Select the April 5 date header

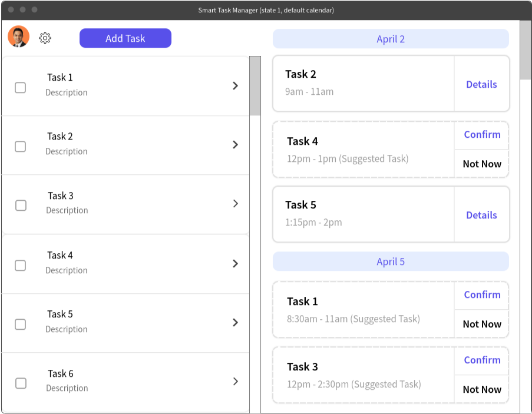pos(391,261)
